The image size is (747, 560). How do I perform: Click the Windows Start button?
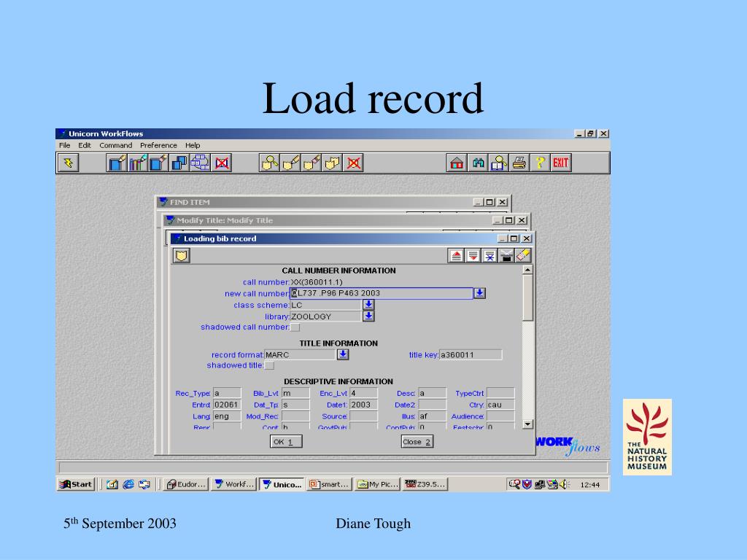(x=77, y=484)
